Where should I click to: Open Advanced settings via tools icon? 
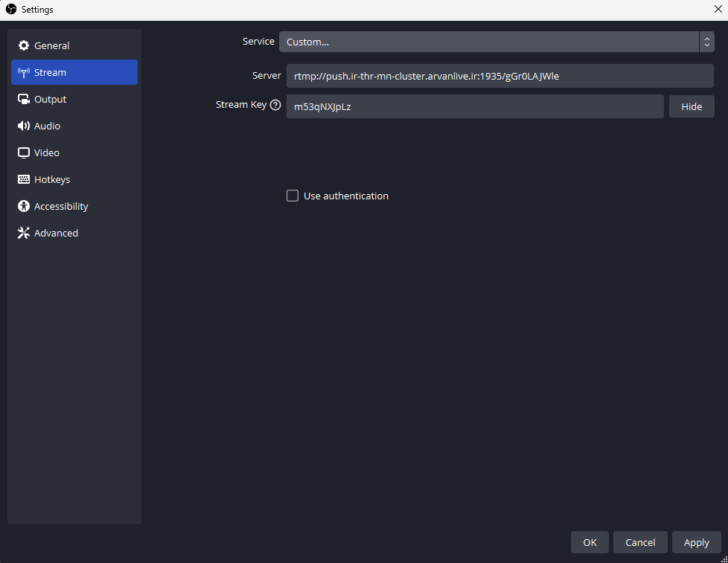(x=23, y=233)
